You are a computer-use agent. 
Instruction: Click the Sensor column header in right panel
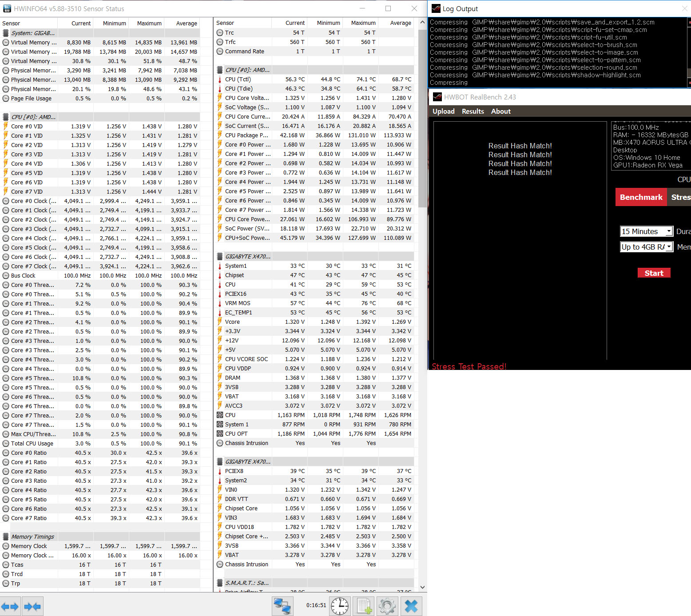click(243, 23)
